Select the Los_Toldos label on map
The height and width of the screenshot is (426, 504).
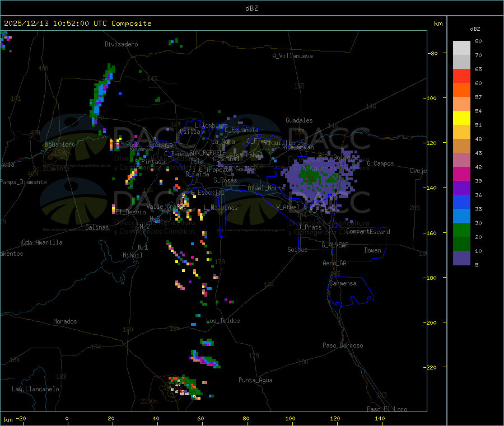point(223,321)
